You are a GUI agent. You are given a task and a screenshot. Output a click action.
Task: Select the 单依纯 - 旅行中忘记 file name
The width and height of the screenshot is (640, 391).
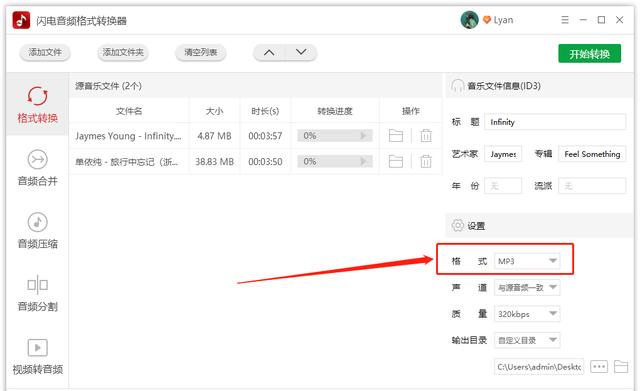tap(126, 162)
